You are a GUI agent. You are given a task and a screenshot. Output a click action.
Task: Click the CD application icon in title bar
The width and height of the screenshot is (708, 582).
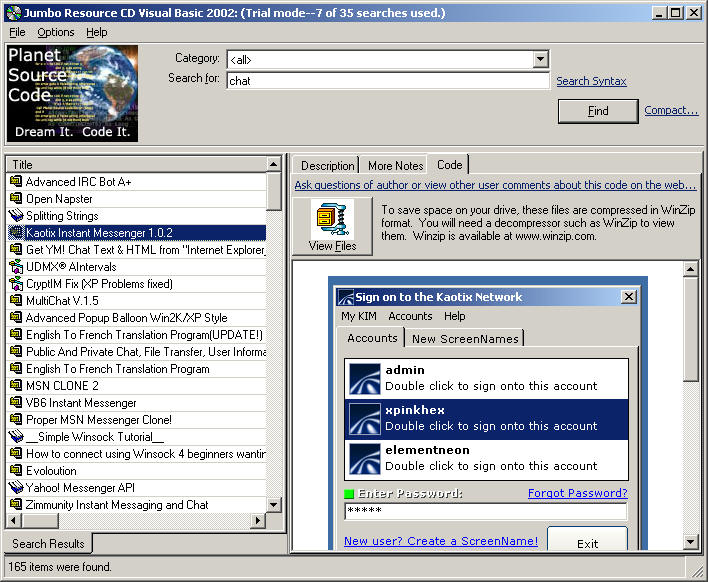coord(14,13)
